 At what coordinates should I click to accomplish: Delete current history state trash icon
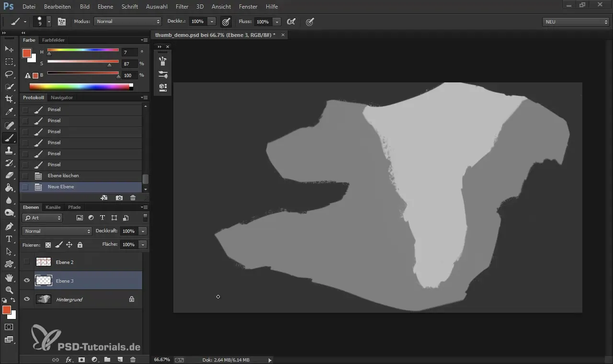pyautogui.click(x=133, y=198)
